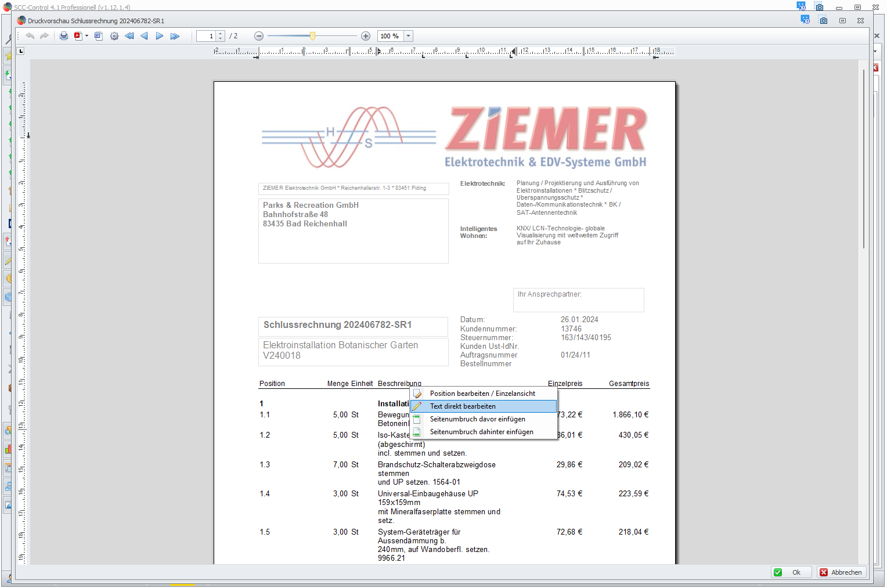Click the zoom in plus button
The height and width of the screenshot is (588, 887).
coord(366,36)
